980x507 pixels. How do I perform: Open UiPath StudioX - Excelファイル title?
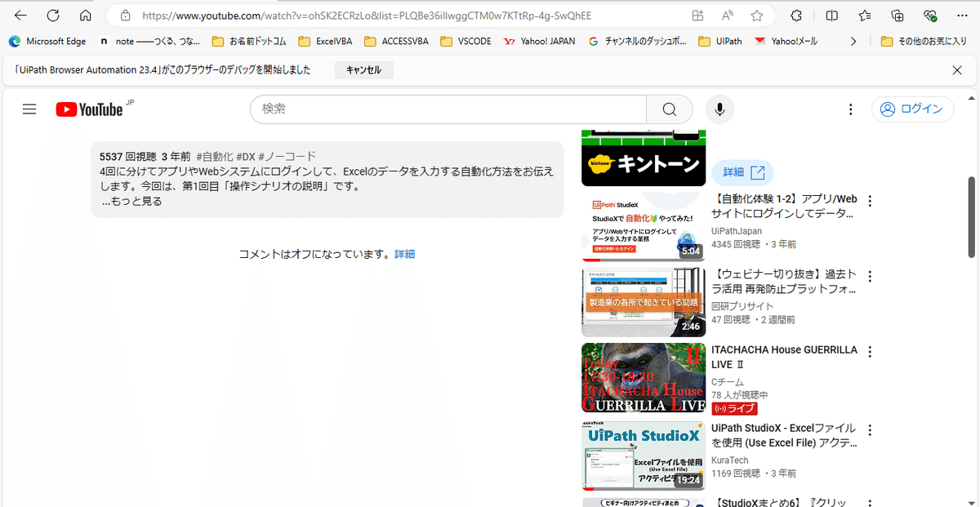click(784, 436)
